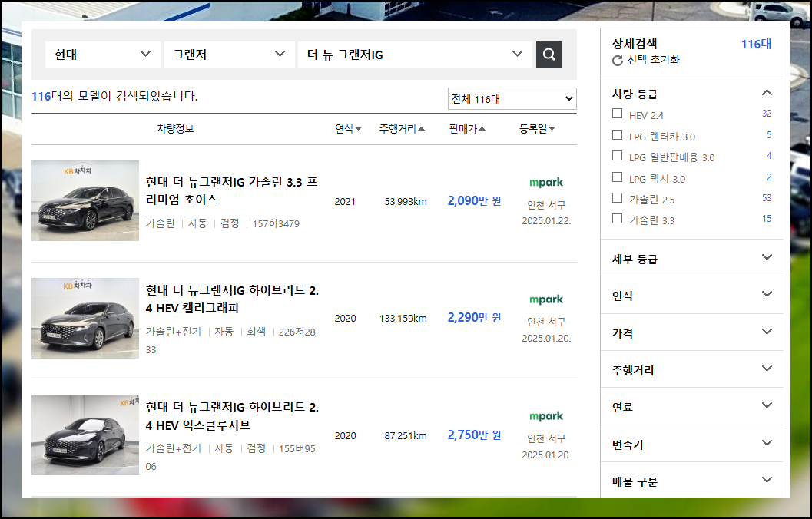Viewport: 812px width, 519px height.
Task: Expand the 연료 filter section
Action: [692, 406]
